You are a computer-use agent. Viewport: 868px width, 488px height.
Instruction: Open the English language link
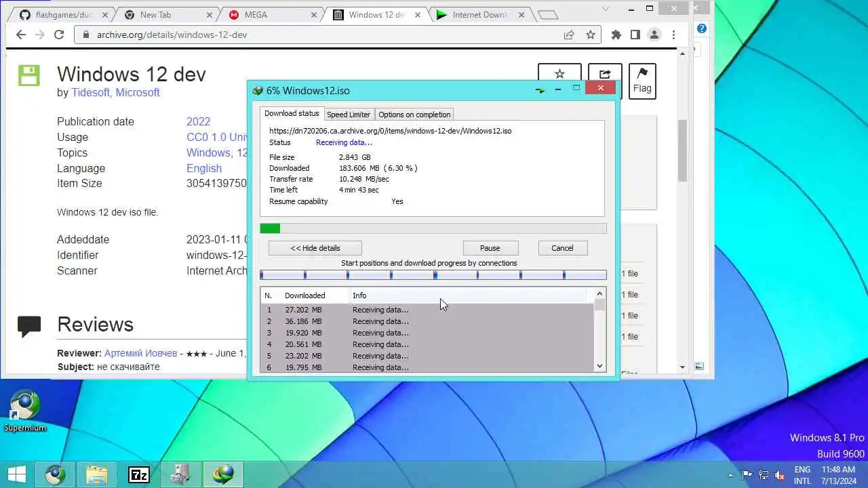[x=204, y=169]
